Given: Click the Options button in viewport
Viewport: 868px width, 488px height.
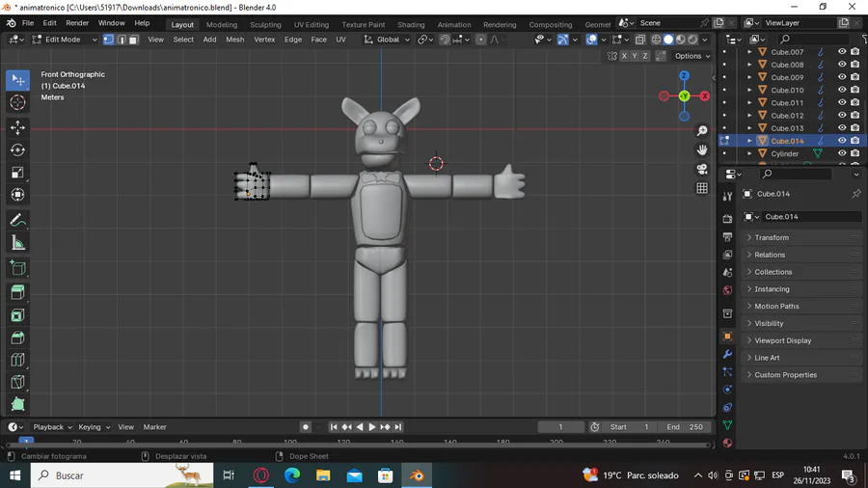Looking at the screenshot, I should [x=692, y=56].
